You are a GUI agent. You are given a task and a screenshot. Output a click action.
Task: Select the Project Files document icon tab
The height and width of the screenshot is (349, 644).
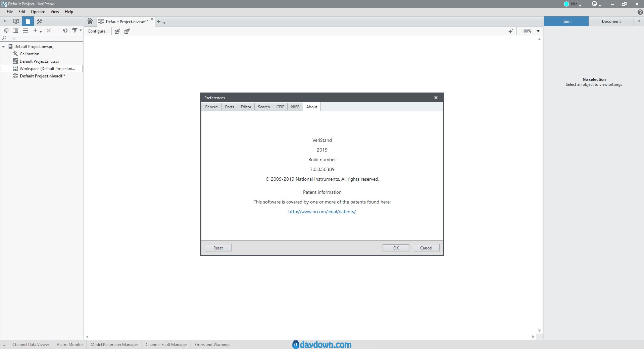[28, 21]
